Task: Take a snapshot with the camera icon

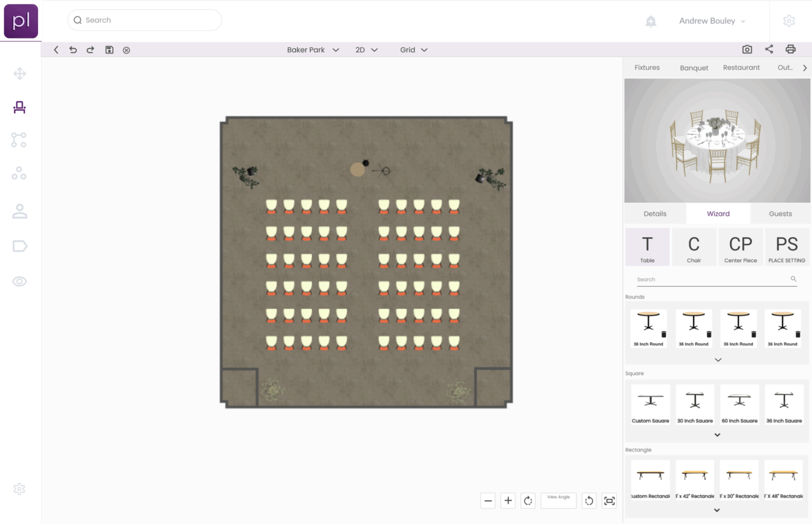Action: tap(747, 49)
